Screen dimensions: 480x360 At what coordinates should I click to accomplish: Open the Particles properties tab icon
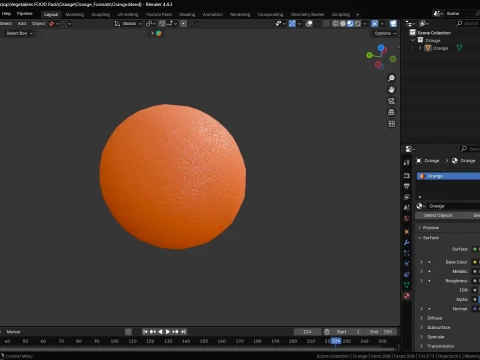coord(407,253)
